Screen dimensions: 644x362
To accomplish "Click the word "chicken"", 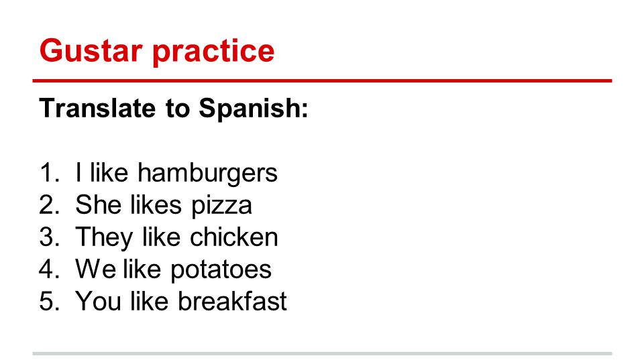I will coord(233,237).
